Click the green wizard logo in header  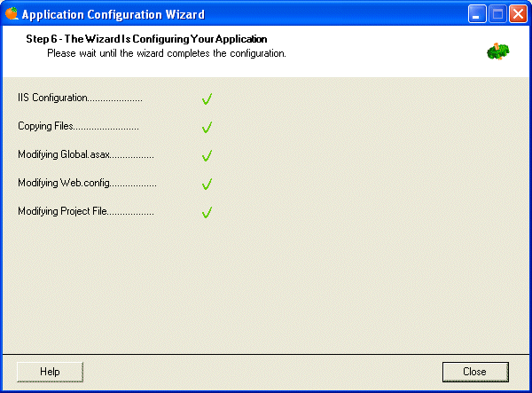497,51
